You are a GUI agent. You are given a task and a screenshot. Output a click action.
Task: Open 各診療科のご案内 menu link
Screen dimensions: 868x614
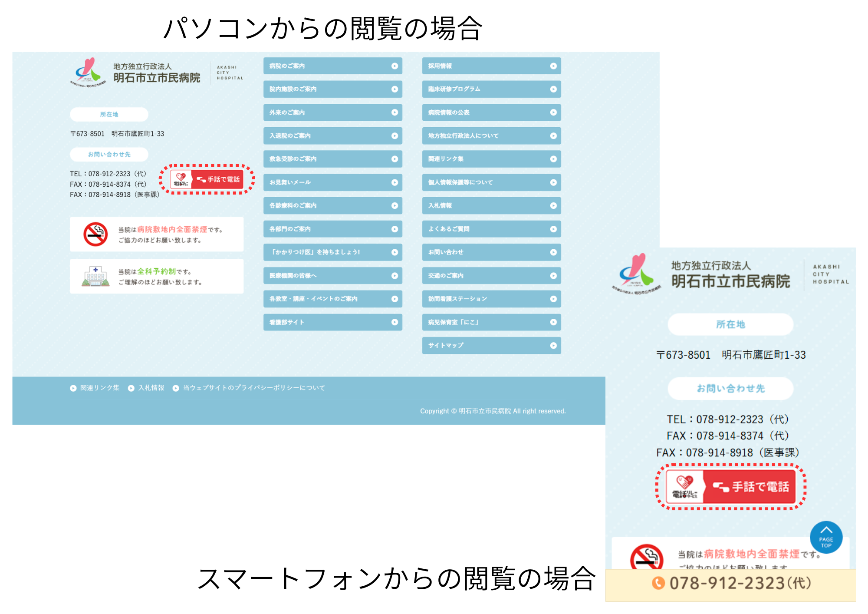332,205
